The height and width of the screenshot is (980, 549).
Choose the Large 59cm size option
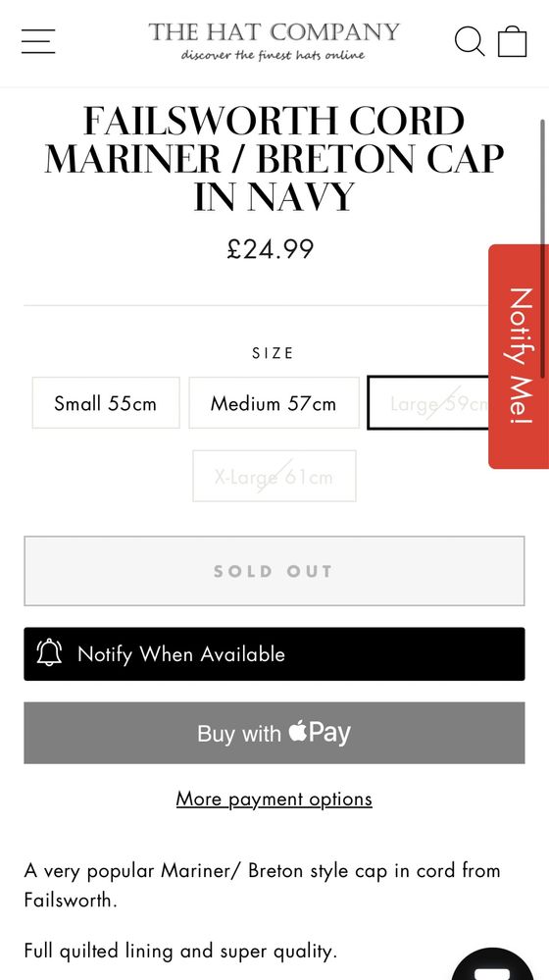point(427,402)
